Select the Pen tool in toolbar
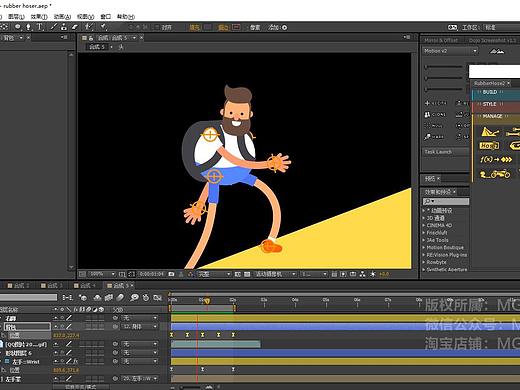Screen dimensions: 520x390 28,27
